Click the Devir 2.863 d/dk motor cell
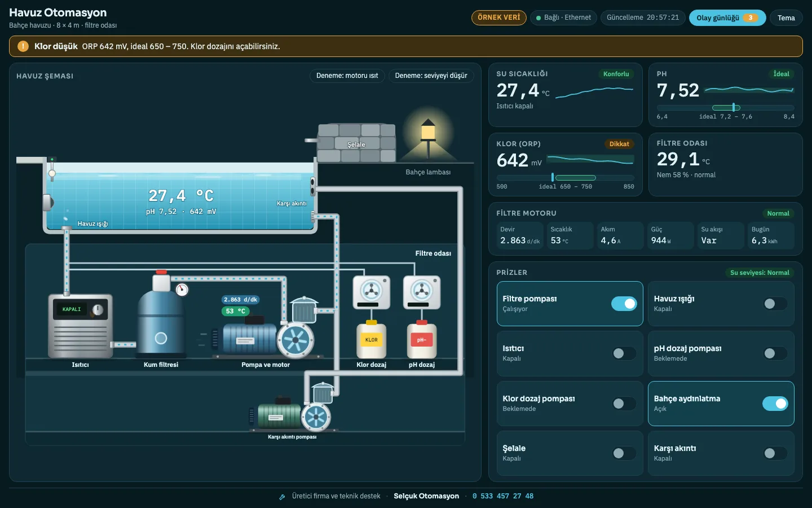812x508 pixels. coord(520,235)
